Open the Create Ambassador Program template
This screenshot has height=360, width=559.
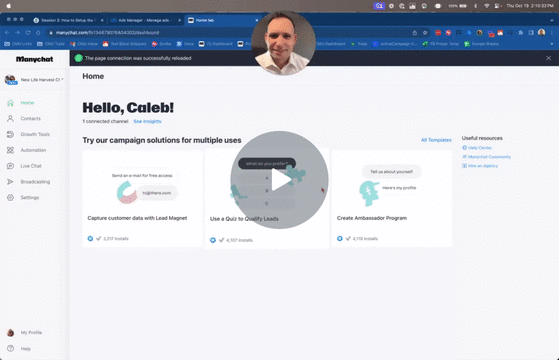391,198
